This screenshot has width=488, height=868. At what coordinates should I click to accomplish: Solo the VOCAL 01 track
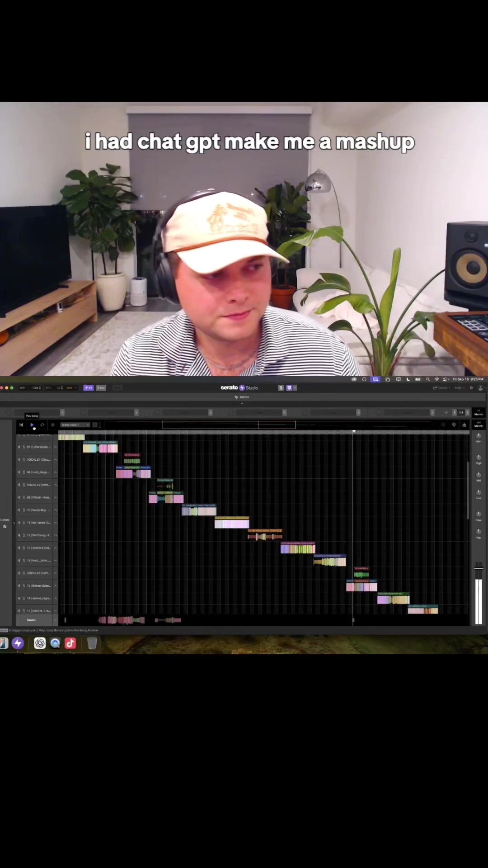(24, 460)
